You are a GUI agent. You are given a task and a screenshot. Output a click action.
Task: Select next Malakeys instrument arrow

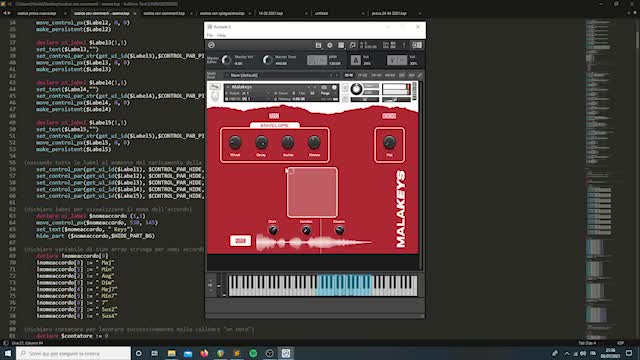(315, 87)
